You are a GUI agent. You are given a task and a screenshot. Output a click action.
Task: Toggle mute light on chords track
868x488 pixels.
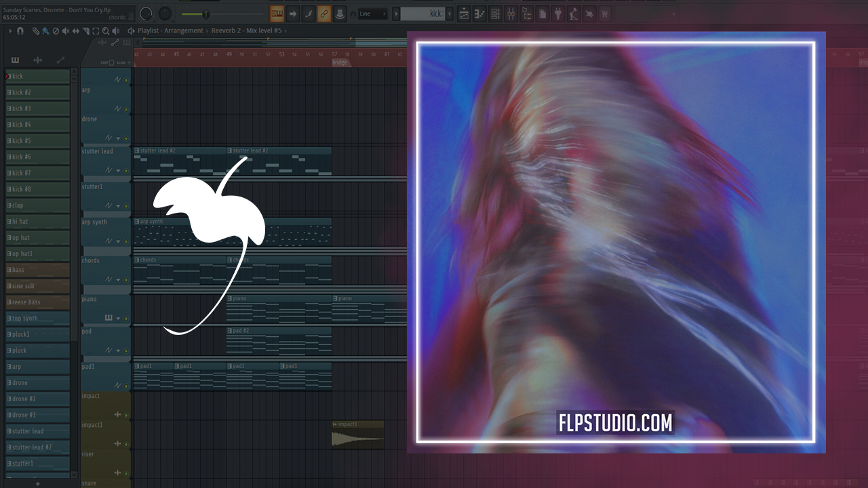coord(126,280)
